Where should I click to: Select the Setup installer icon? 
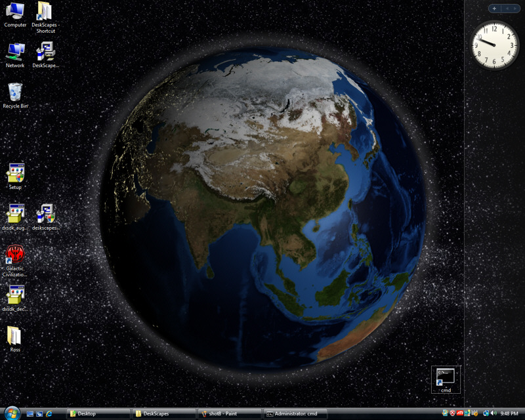click(x=15, y=173)
